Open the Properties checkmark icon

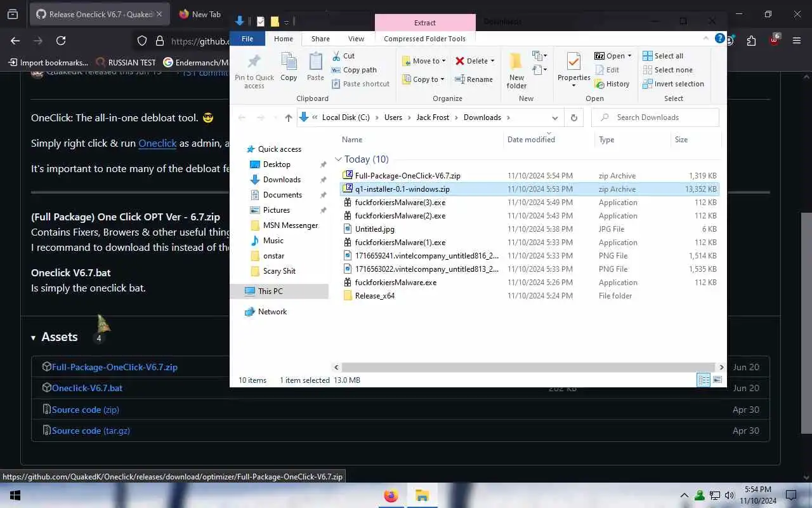573,62
